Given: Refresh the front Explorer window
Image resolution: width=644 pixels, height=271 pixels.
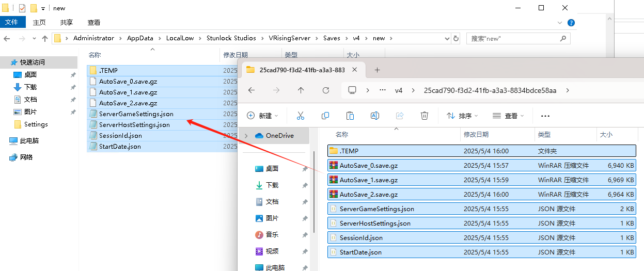Looking at the screenshot, I should coord(326,90).
